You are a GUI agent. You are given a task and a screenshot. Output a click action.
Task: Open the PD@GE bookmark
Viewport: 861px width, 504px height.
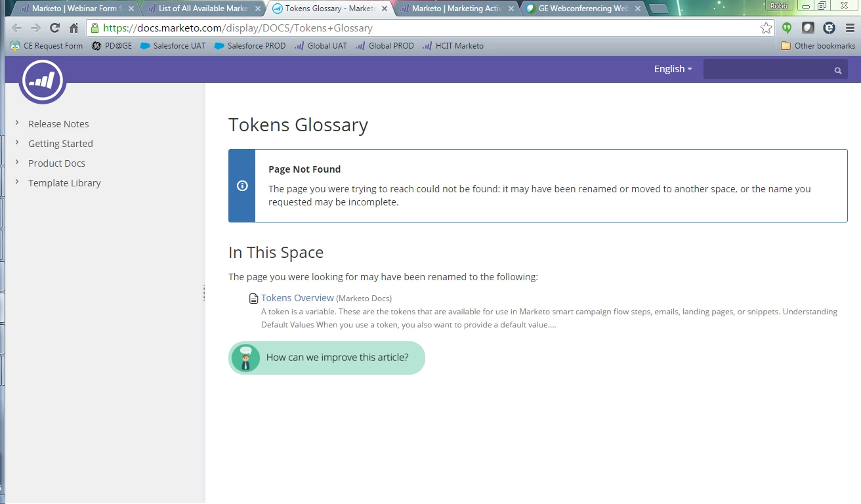(x=112, y=46)
